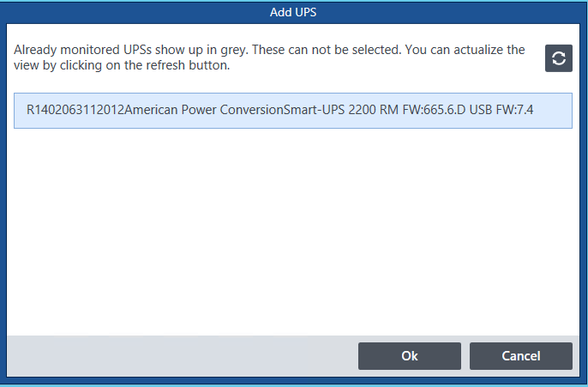Select the Smart-UPS 2200 RM entry

(x=293, y=111)
